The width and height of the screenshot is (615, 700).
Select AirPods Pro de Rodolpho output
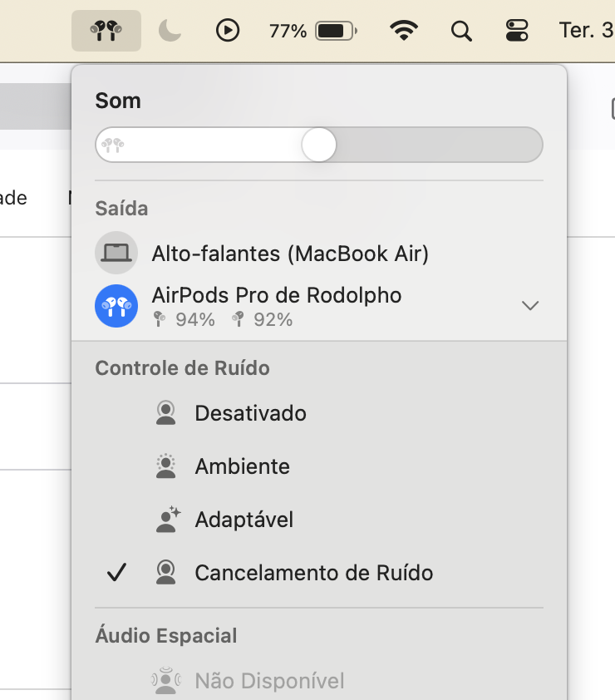tap(276, 295)
